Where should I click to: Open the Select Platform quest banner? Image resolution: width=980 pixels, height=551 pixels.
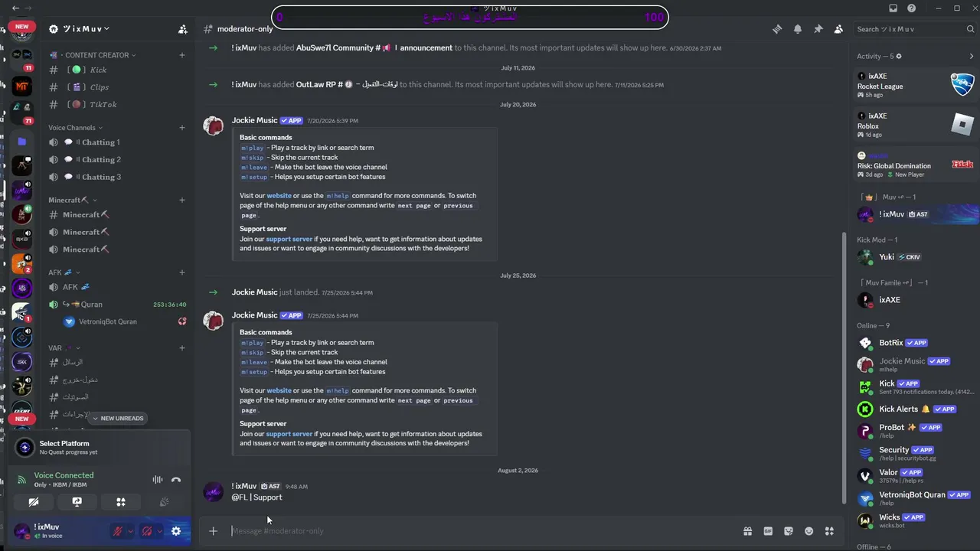[98, 448]
